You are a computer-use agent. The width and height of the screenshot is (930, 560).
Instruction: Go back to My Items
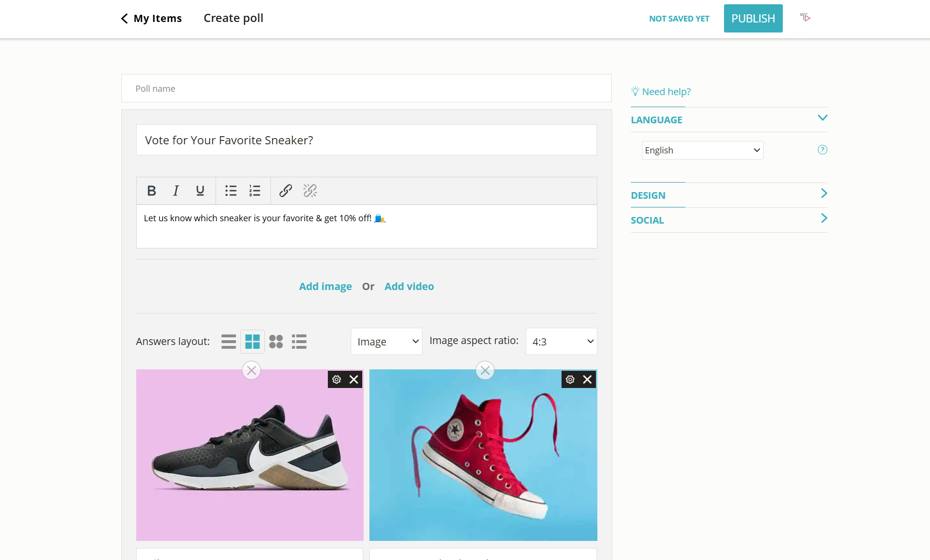(x=151, y=18)
